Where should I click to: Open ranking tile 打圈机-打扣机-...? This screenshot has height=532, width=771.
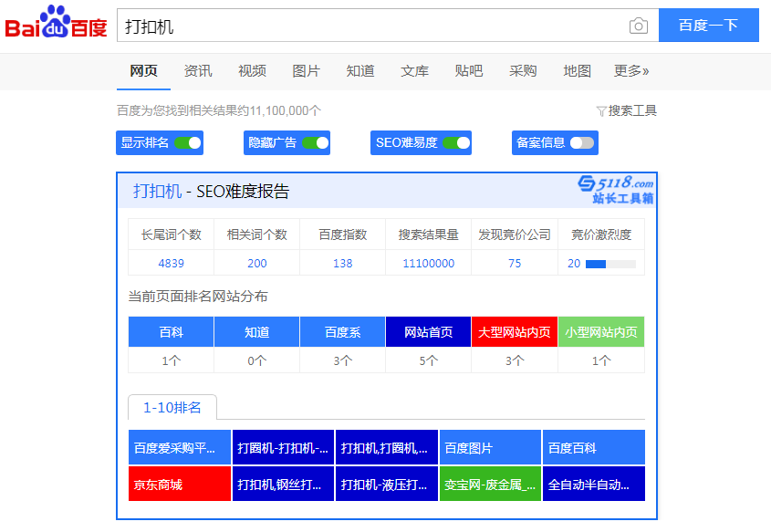tap(283, 447)
